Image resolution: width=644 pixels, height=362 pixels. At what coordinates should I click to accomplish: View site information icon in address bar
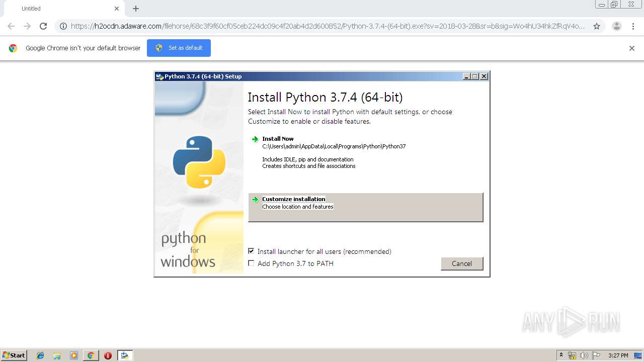point(63,26)
